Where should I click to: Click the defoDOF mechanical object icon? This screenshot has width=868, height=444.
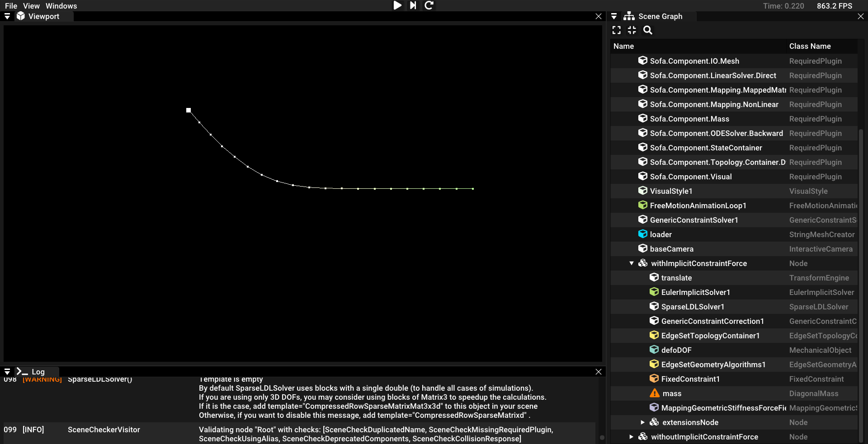654,350
